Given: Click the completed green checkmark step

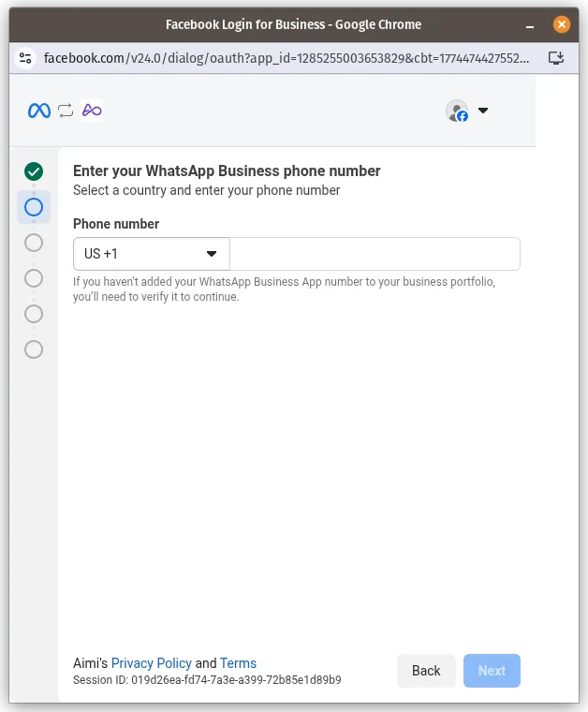Looking at the screenshot, I should [34, 171].
